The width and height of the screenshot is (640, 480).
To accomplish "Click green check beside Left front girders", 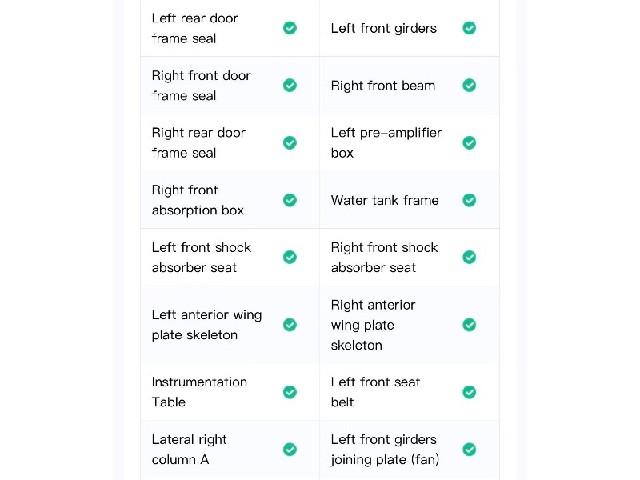I will coord(469,28).
